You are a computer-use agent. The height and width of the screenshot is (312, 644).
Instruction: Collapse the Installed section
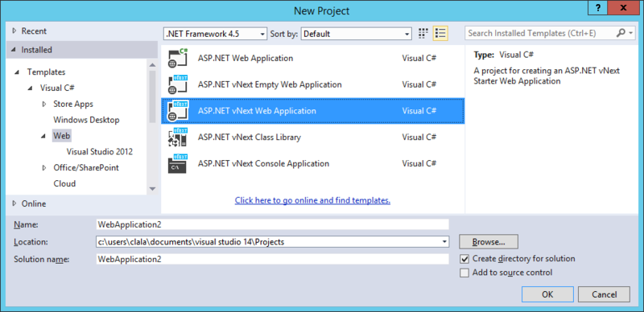[x=14, y=50]
